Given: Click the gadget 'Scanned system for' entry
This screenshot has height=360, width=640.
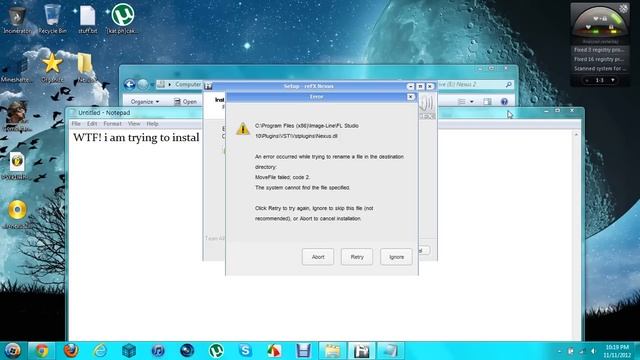Looking at the screenshot, I should [x=599, y=69].
